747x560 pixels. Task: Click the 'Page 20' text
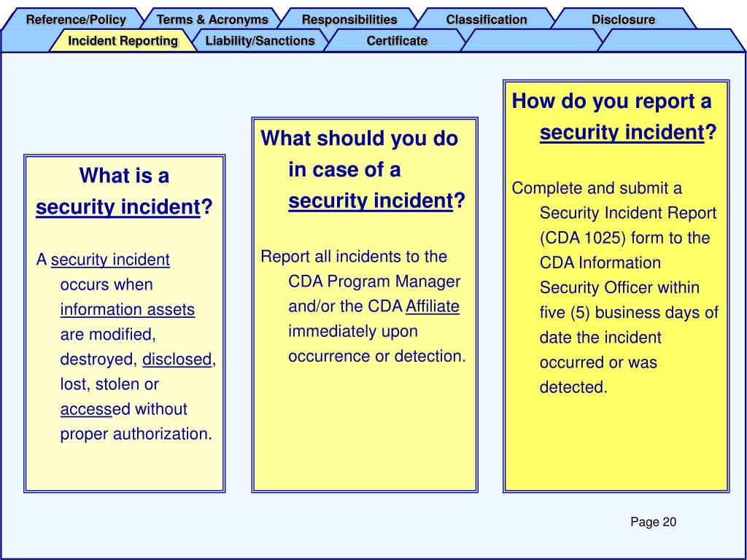653,522
